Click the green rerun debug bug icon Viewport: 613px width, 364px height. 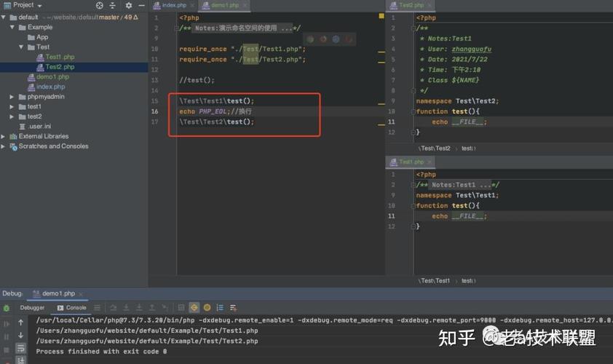tap(7, 308)
